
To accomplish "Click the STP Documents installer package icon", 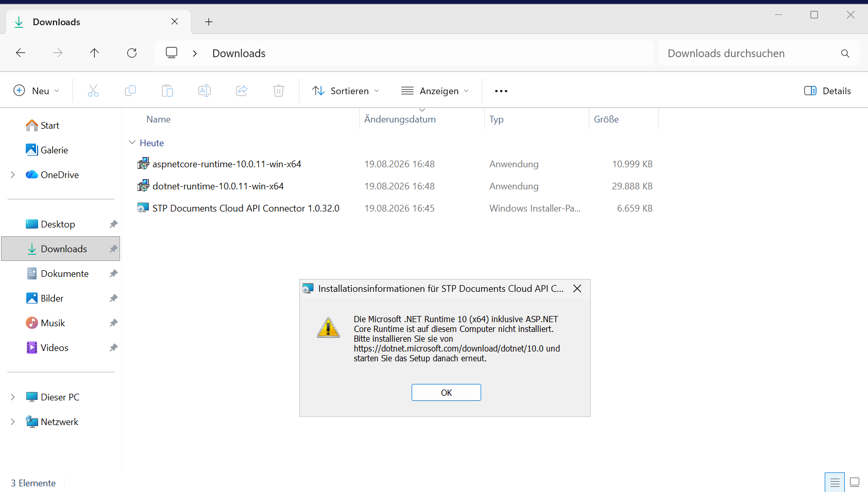I will click(143, 208).
